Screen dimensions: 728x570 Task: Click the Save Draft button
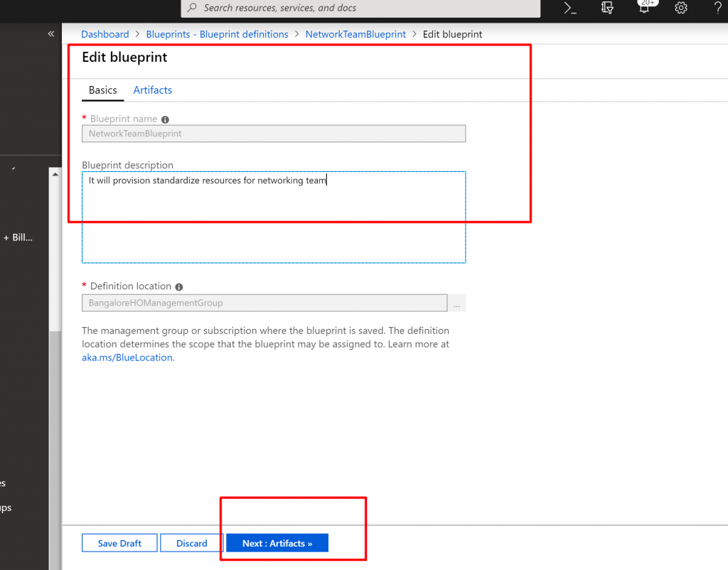[119, 543]
